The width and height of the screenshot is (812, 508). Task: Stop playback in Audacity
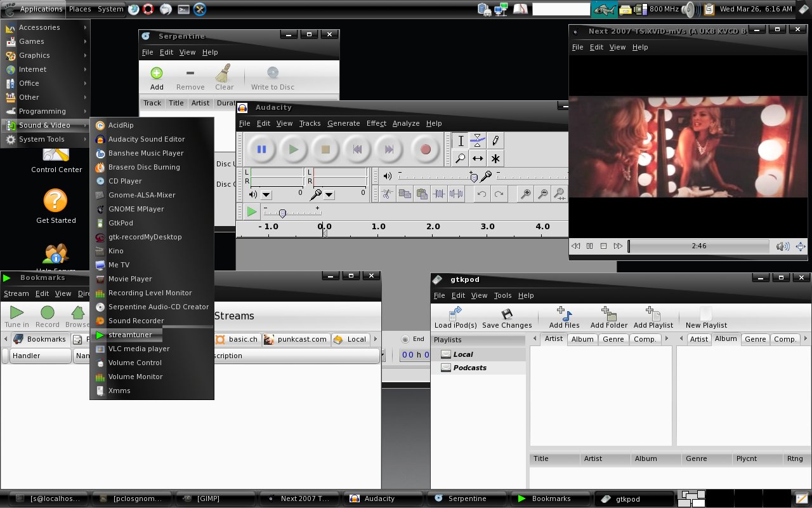325,150
